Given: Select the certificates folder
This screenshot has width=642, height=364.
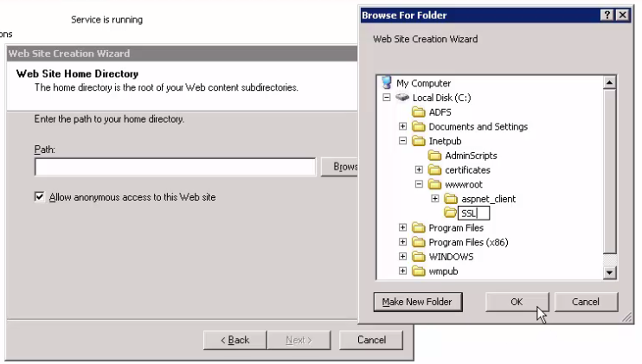Looking at the screenshot, I should [x=466, y=170].
